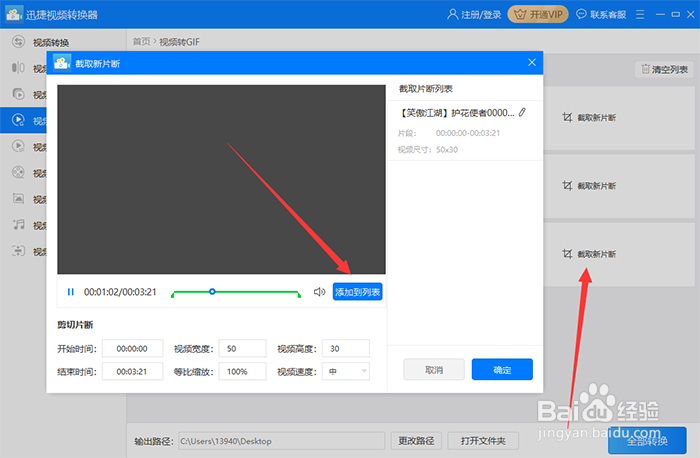Screen dimensions: 700x458
Task: Click the image picture sidebar icon
Action: coord(18,198)
